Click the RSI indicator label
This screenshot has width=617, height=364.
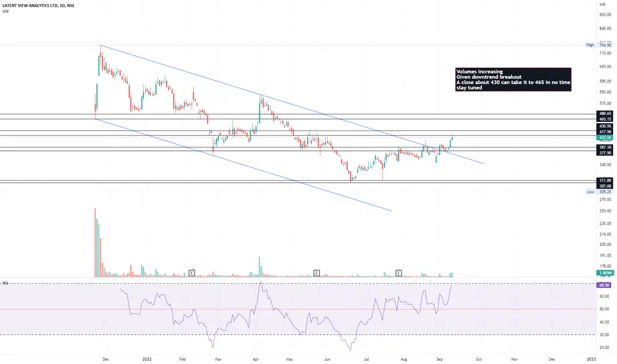(5, 283)
